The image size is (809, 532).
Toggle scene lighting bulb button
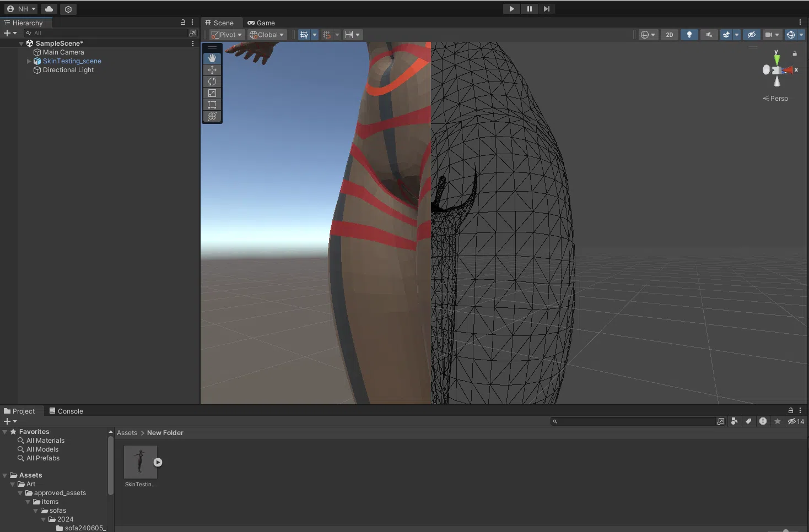[x=689, y=35]
